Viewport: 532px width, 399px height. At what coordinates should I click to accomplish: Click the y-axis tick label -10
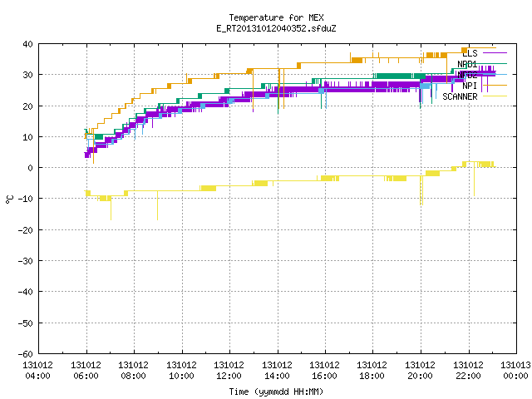(26, 199)
